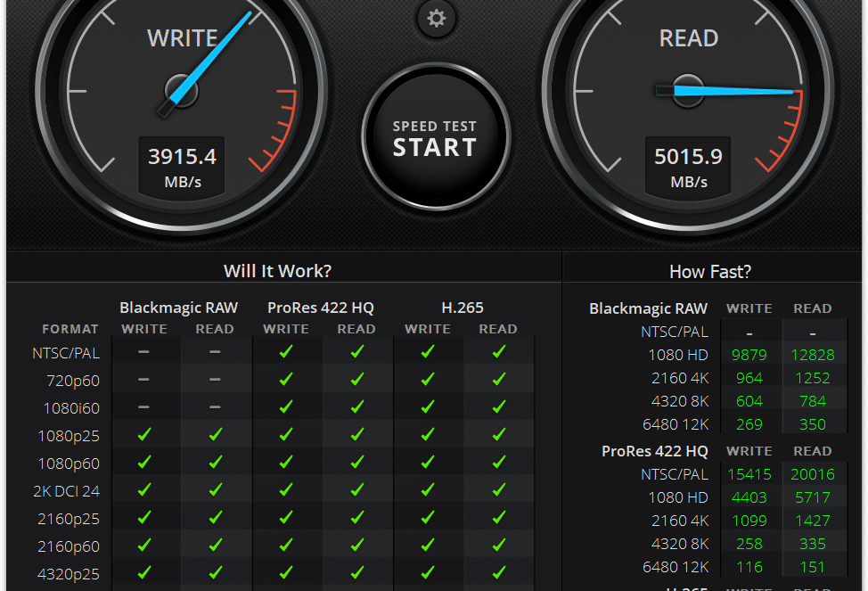The width and height of the screenshot is (868, 591).
Task: Click the ProRes 422 HQ heading under How Fast
Action: (x=655, y=451)
